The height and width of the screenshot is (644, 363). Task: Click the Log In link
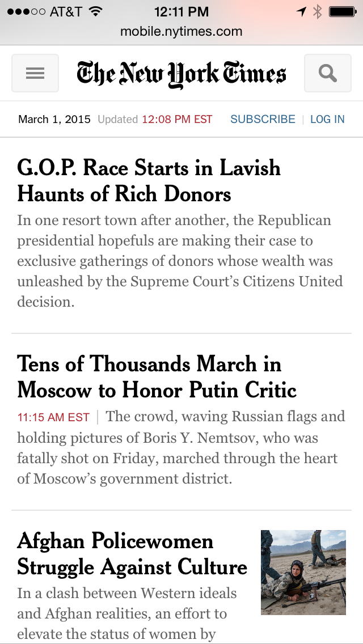[x=327, y=119]
